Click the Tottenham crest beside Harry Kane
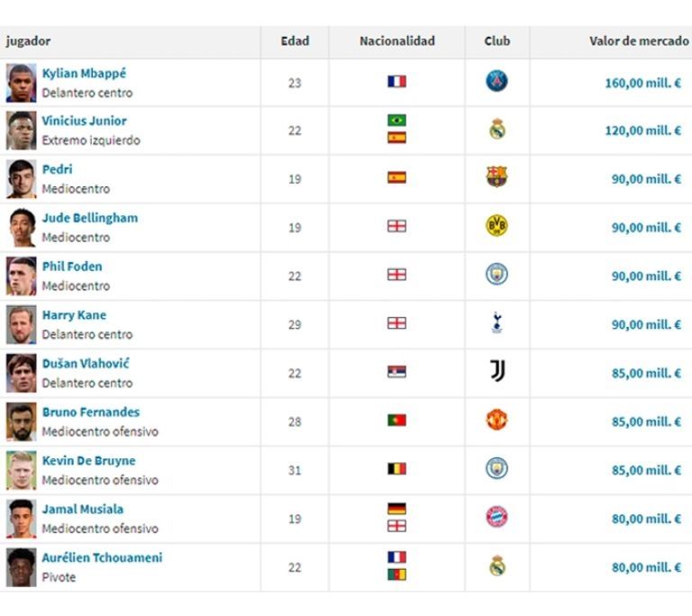This screenshot has width=692, height=616. point(496,323)
